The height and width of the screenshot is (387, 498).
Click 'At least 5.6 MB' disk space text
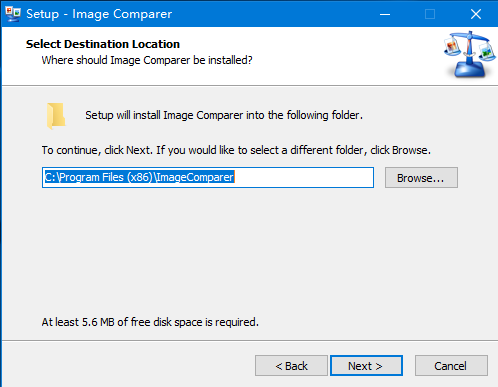(x=150, y=322)
